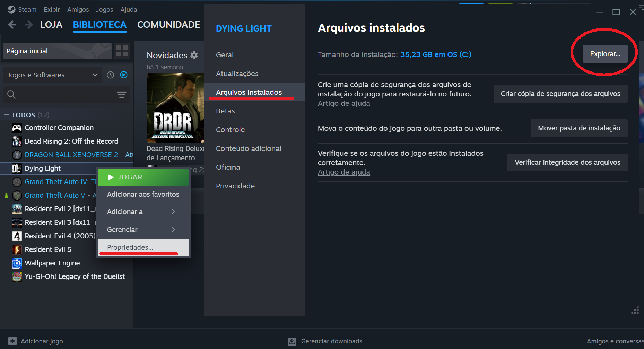Click the library search magnifier icon
The height and width of the screenshot is (349, 644).
(11, 94)
